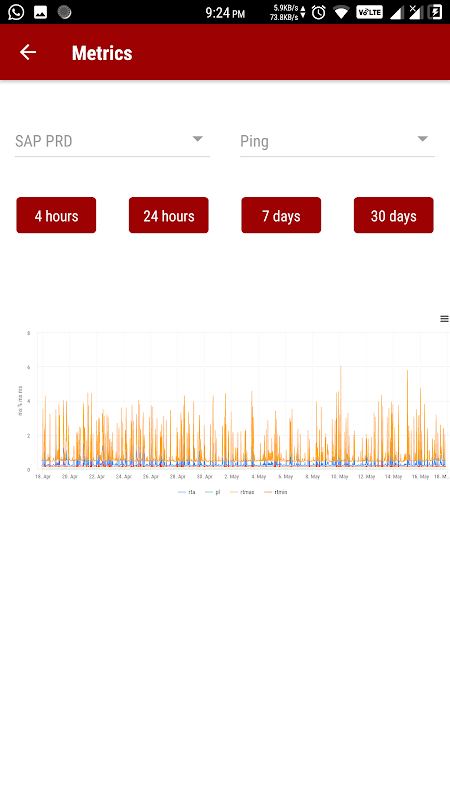Tap the VoLTE status indicator
450x800 pixels.
point(369,12)
